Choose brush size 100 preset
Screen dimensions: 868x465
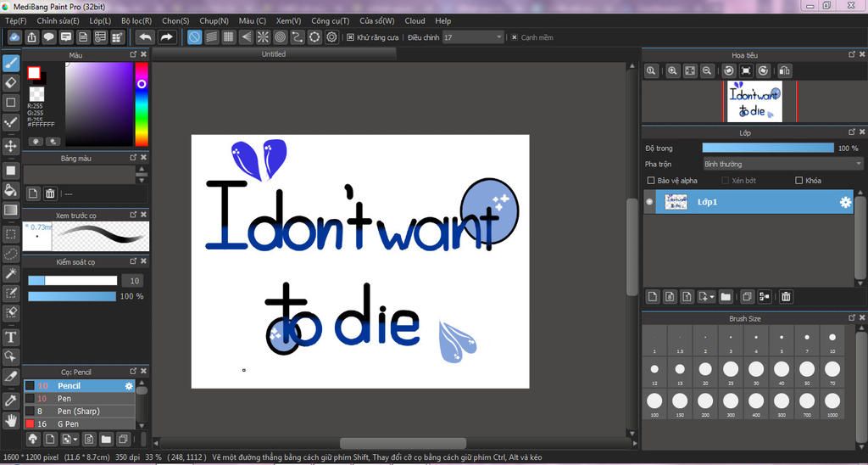(x=654, y=403)
